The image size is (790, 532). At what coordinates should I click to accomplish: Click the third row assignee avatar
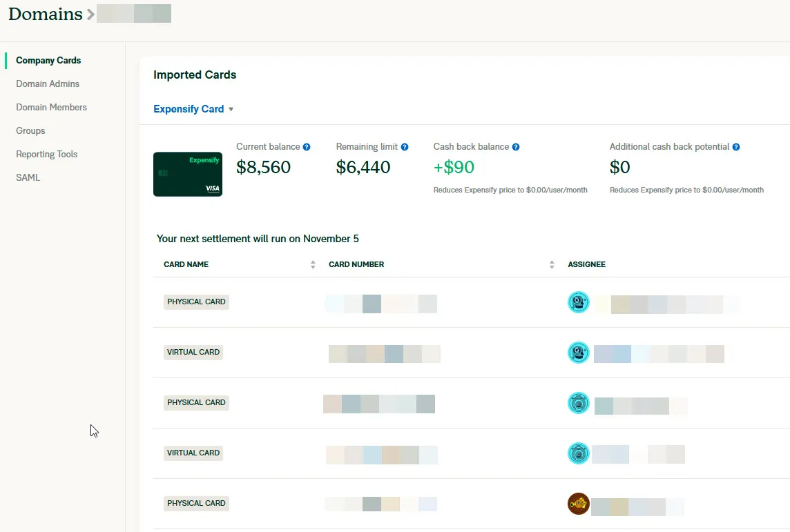(x=578, y=403)
